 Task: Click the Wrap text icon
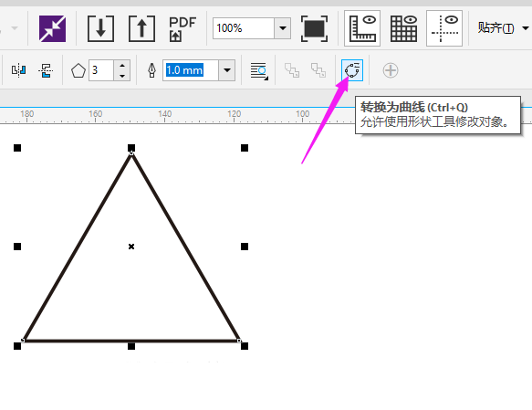coord(259,70)
